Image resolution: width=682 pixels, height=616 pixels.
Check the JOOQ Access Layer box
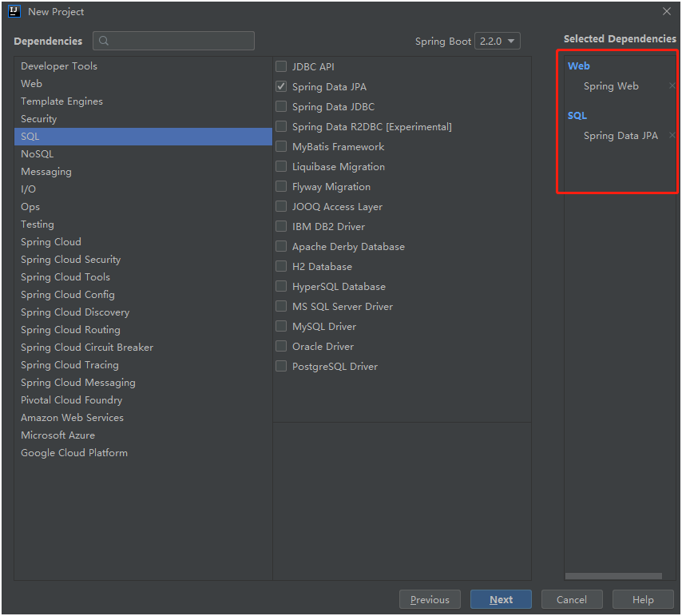click(x=281, y=206)
